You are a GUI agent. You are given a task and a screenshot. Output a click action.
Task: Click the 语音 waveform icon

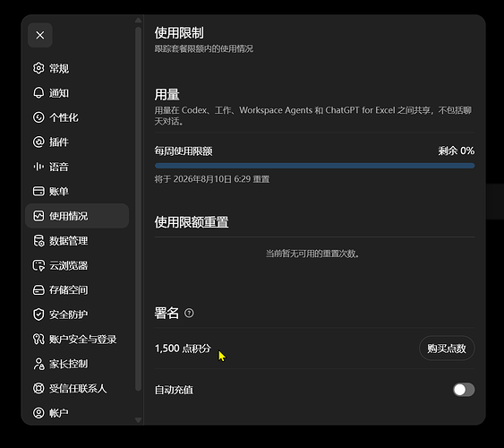tap(38, 167)
